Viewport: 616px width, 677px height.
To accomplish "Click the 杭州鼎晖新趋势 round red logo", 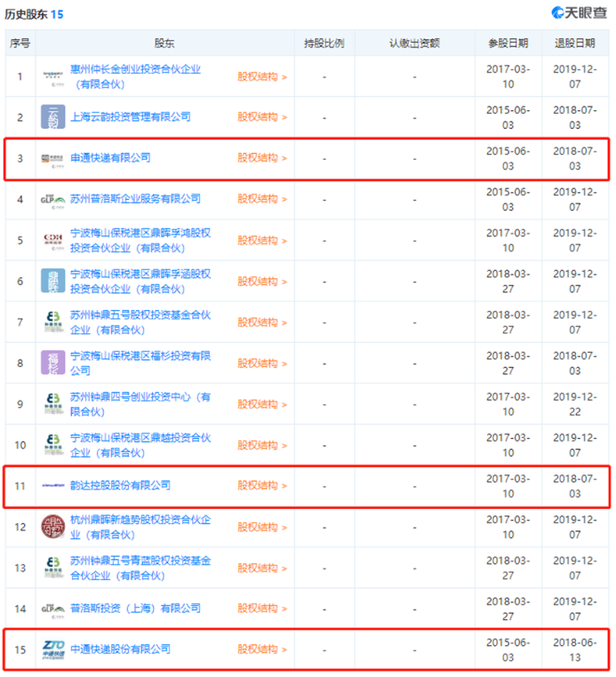I will 52,527.
